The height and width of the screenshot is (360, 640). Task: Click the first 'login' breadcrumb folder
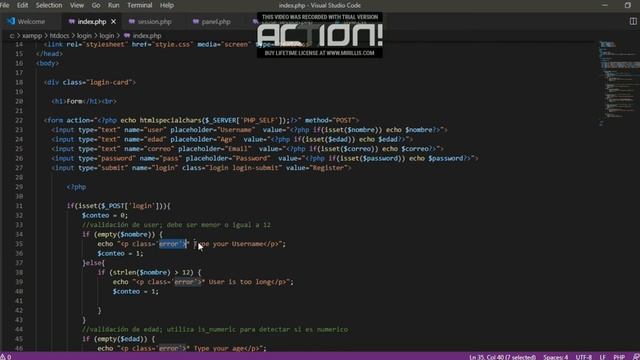pos(84,36)
